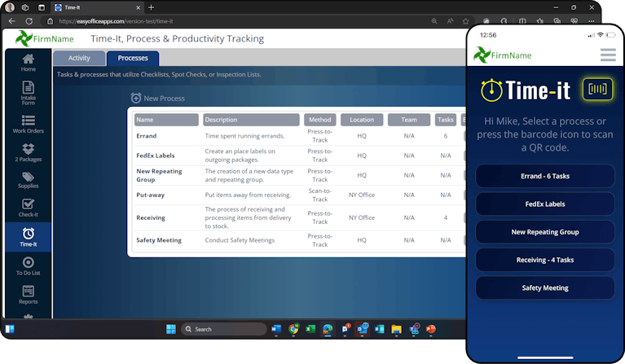Tap the Safety Meeting button on phone
This screenshot has height=364, width=625.
tap(545, 287)
